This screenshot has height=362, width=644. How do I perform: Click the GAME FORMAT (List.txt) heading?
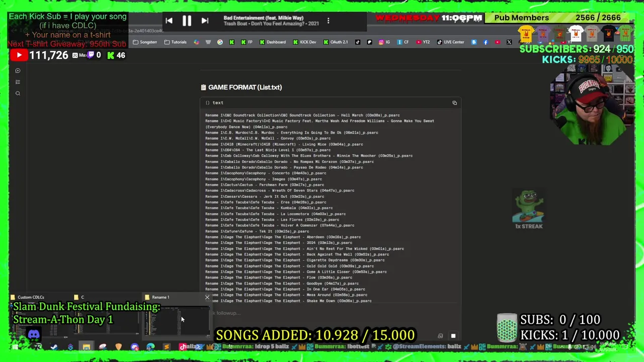pyautogui.click(x=245, y=87)
